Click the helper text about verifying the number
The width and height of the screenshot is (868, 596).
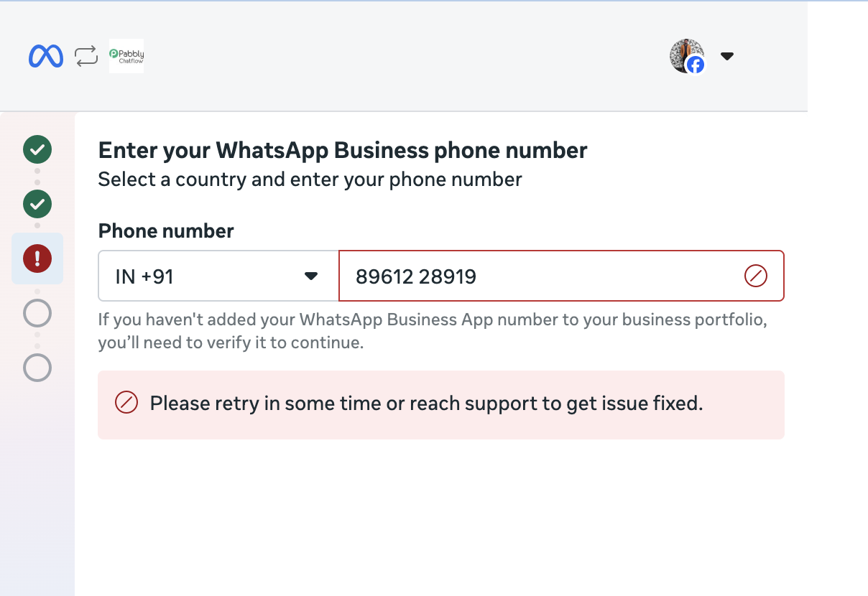[x=431, y=331]
